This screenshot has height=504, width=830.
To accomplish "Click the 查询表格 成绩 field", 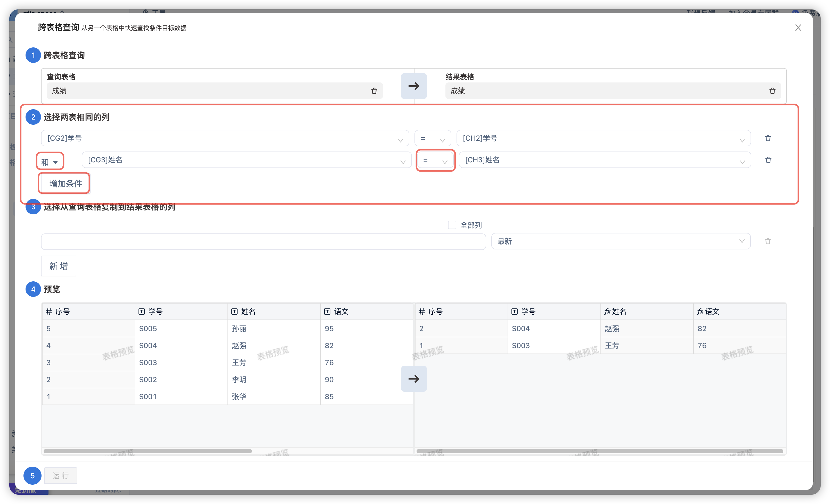I will click(215, 91).
